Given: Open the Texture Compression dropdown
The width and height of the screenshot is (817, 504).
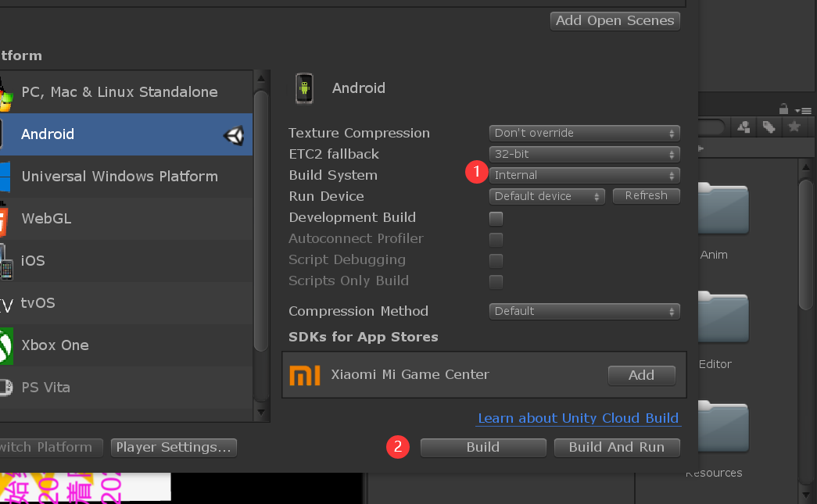Looking at the screenshot, I should pos(584,133).
